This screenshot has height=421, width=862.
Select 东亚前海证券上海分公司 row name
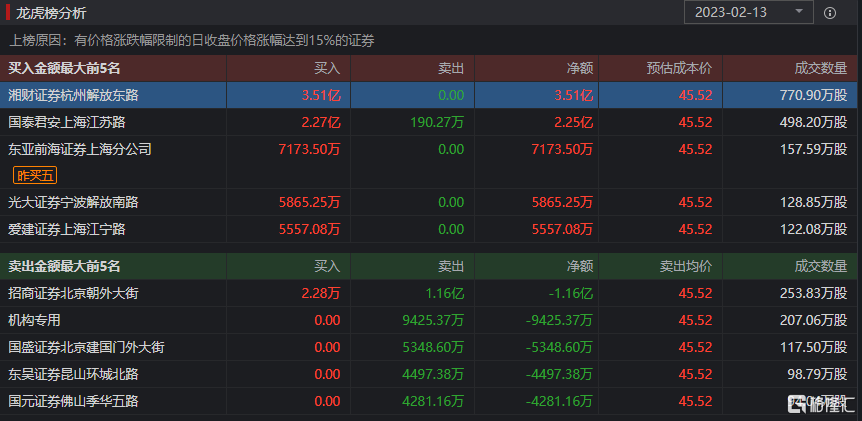80,149
